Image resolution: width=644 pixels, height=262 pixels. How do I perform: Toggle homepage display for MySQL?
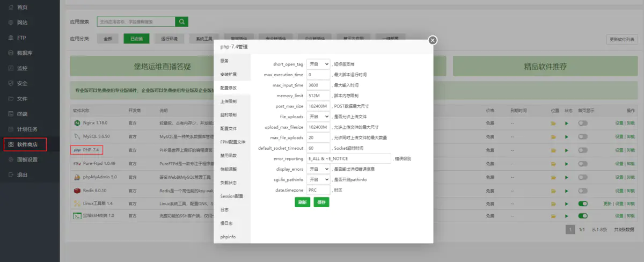(x=583, y=137)
